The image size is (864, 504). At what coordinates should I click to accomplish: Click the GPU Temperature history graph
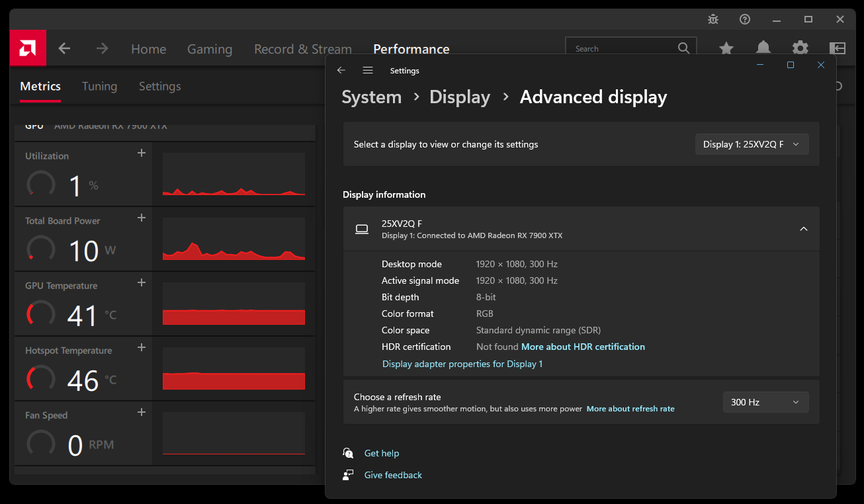pyautogui.click(x=234, y=304)
